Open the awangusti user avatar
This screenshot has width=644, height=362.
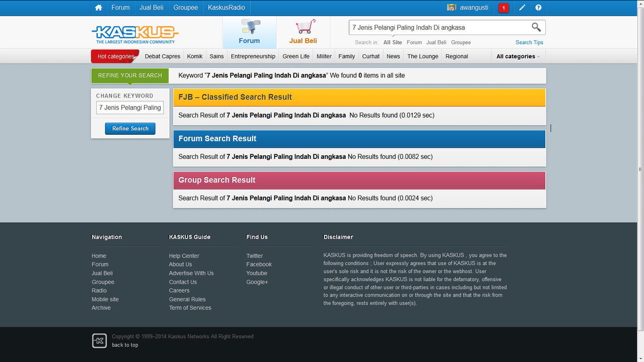(x=452, y=8)
